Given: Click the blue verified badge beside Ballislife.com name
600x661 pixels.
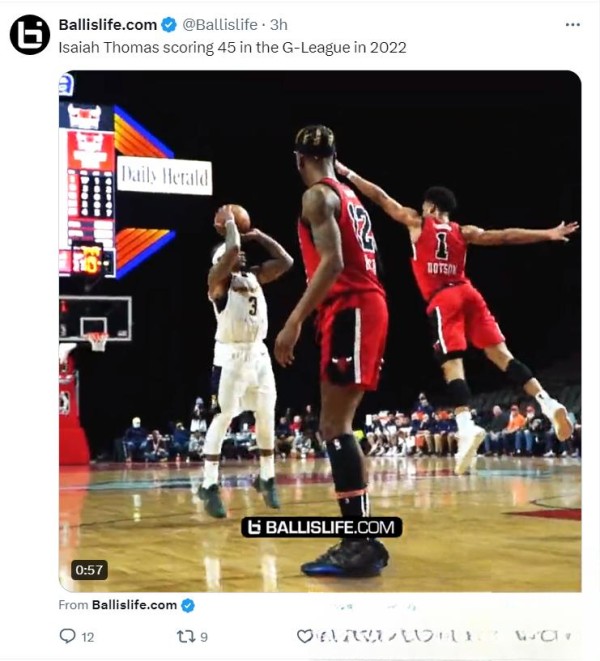Looking at the screenshot, I should tap(169, 25).
